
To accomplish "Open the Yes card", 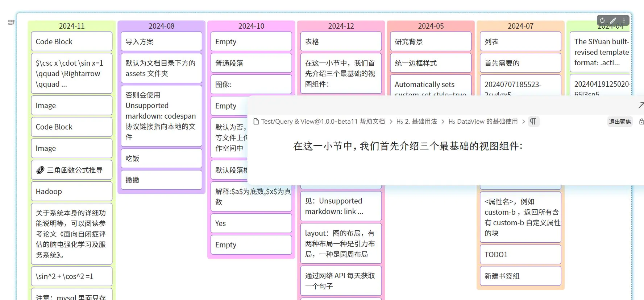I will [x=251, y=223].
